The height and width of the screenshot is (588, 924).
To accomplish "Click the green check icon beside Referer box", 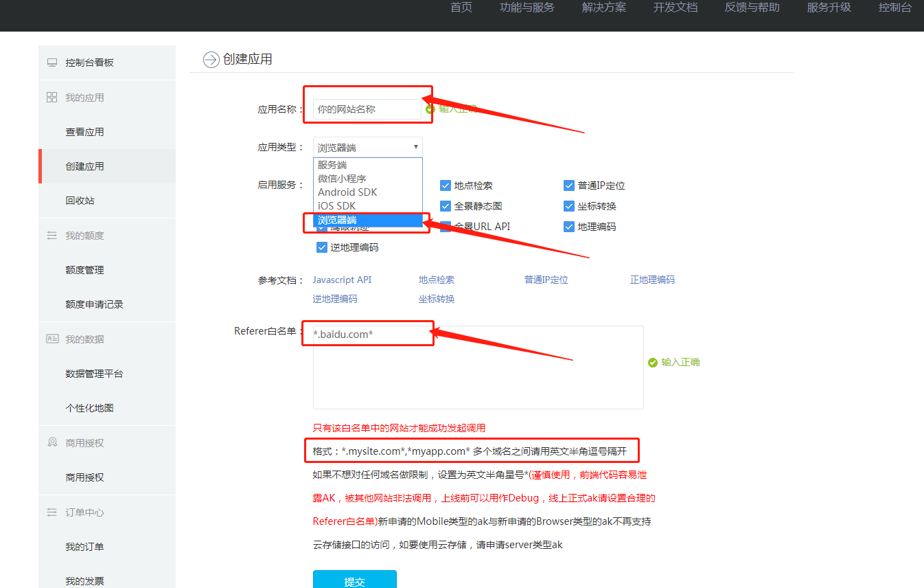I will point(653,363).
